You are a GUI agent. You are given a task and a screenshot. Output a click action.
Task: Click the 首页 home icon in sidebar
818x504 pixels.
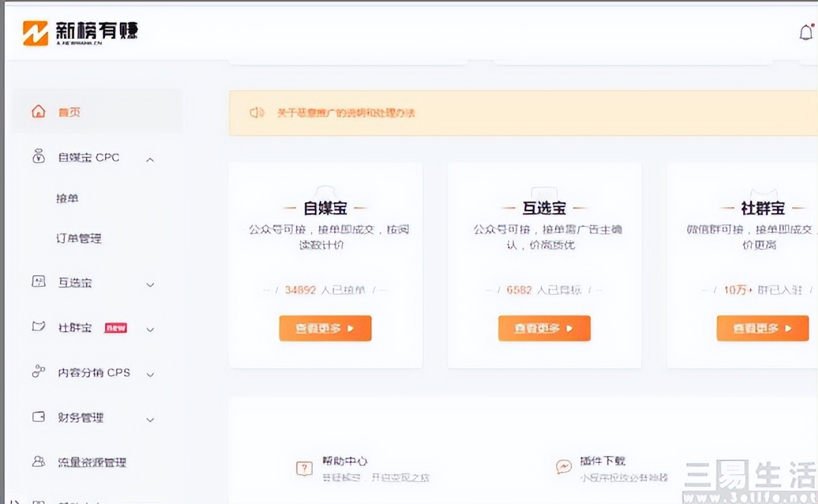pos(37,113)
